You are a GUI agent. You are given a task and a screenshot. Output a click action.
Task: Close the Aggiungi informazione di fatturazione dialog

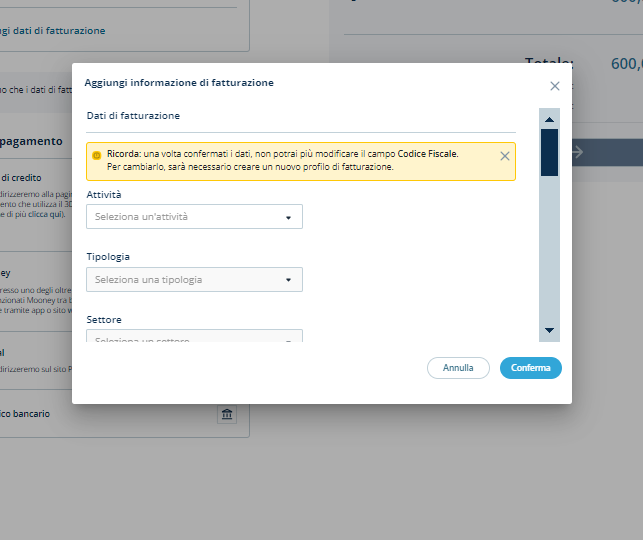tap(555, 86)
